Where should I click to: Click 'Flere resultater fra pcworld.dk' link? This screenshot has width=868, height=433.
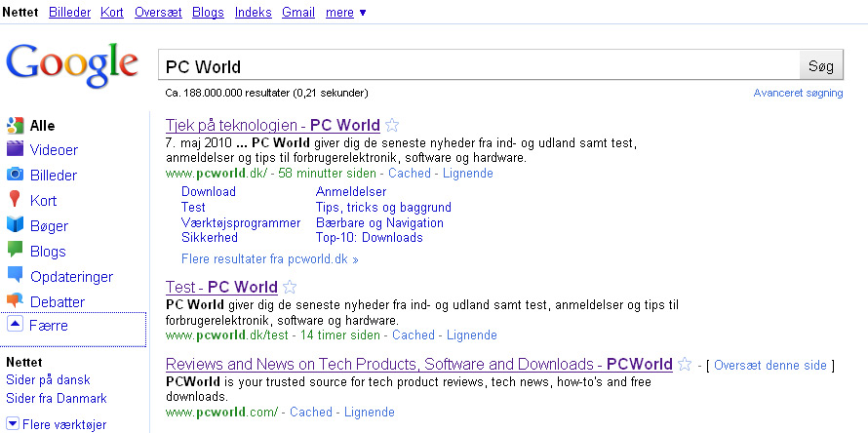point(269,259)
